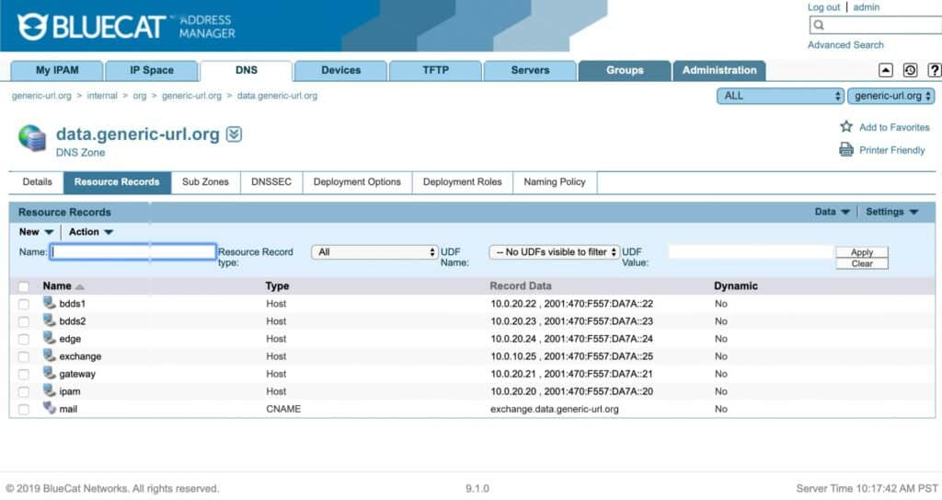Go to the Servers main tab
Image resolution: width=942 pixels, height=500 pixels.
coord(529,70)
